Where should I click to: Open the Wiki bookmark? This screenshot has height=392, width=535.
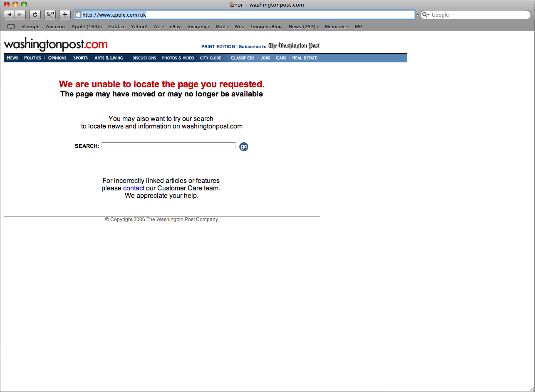(x=240, y=27)
